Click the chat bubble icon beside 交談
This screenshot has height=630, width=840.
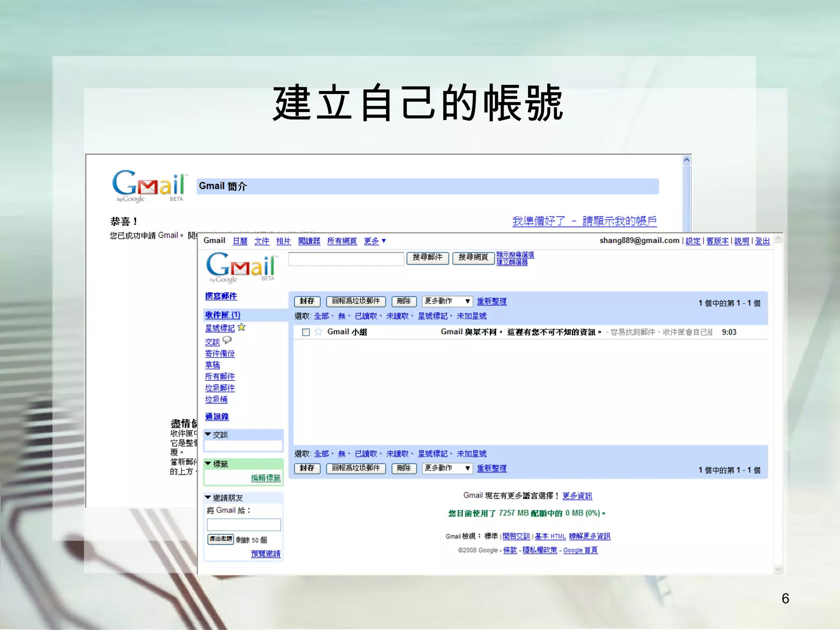(x=227, y=340)
